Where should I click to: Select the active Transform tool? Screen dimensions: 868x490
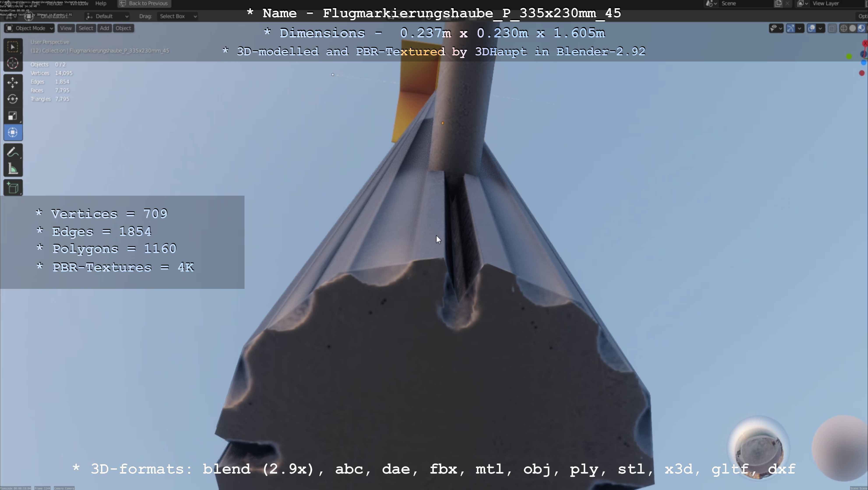13,132
